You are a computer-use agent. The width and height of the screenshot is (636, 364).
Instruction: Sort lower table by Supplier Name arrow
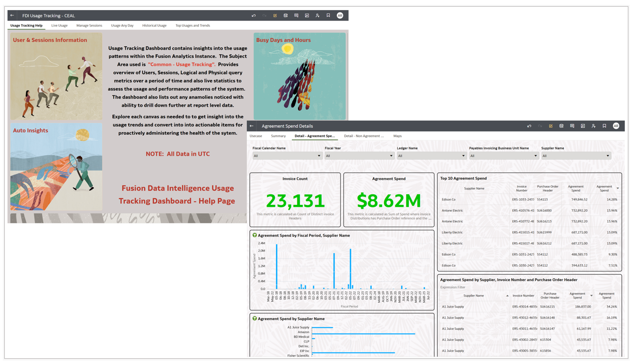pyautogui.click(x=507, y=296)
